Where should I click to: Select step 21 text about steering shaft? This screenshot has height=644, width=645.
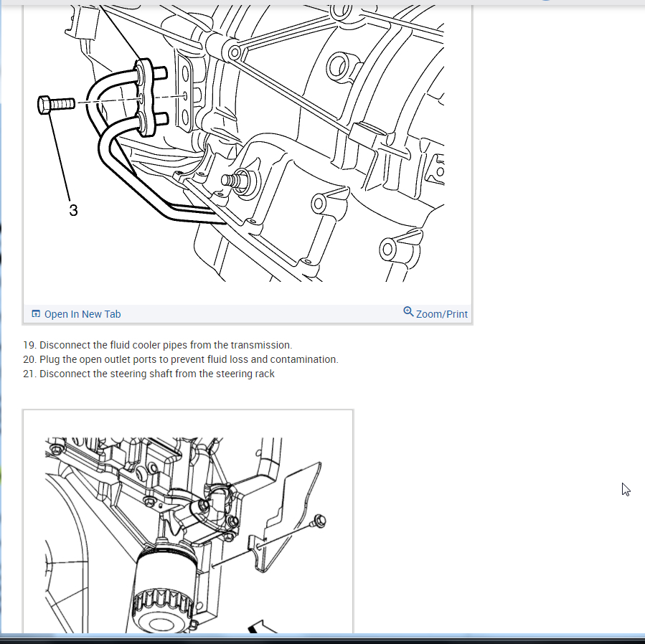click(x=149, y=374)
